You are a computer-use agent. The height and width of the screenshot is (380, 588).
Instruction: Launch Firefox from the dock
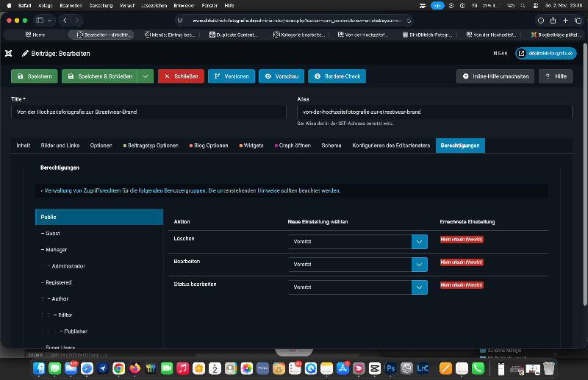pyautogui.click(x=135, y=368)
